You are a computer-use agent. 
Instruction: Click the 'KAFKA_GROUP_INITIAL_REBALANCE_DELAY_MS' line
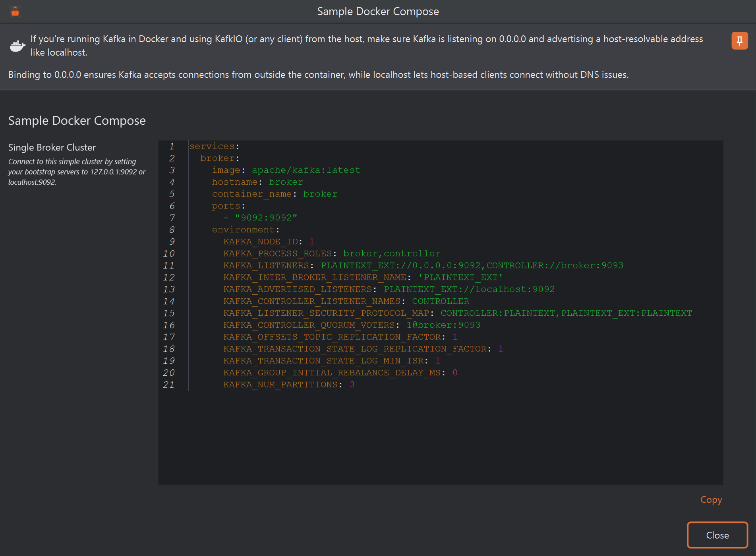(x=340, y=373)
